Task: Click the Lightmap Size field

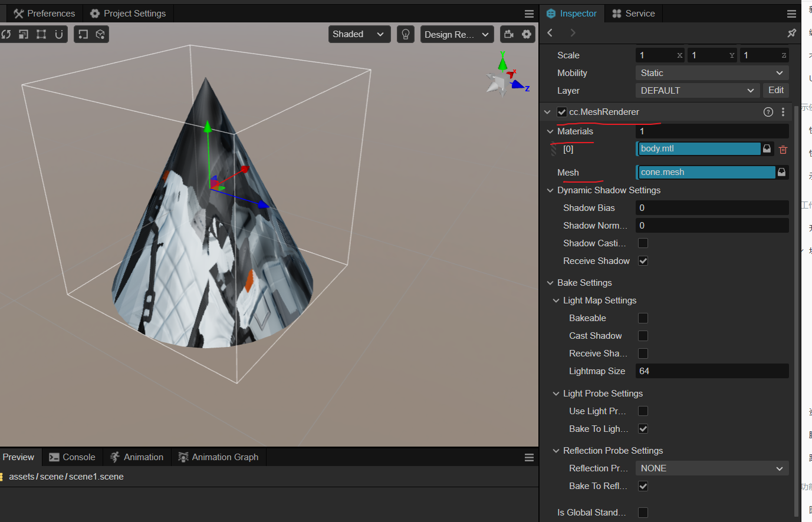Action: click(712, 371)
